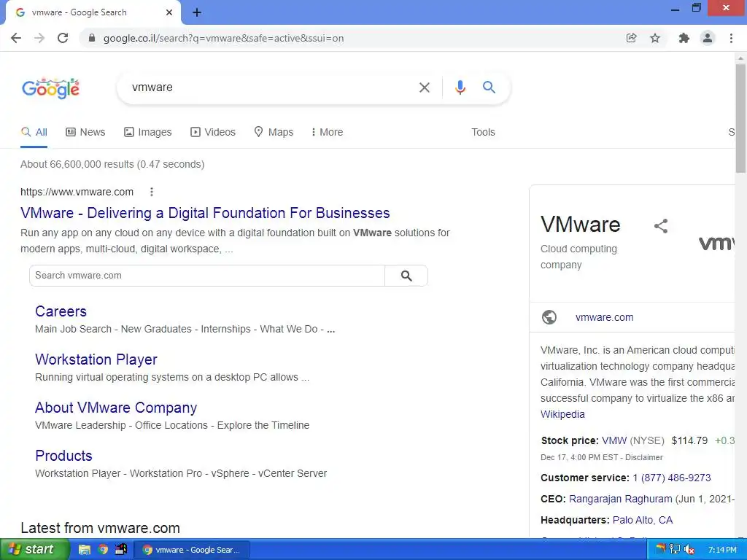
Task: Open options dots next to vmware.com URL
Action: [152, 192]
